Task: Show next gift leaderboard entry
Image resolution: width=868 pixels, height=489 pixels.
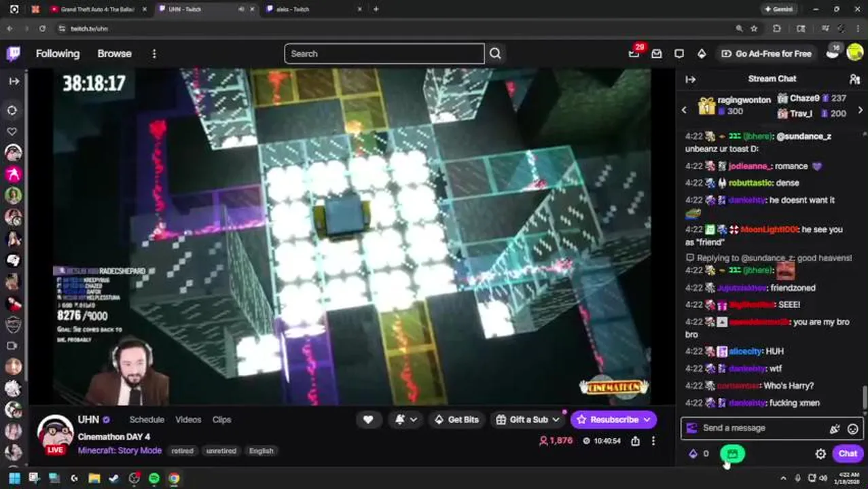Action: [861, 109]
